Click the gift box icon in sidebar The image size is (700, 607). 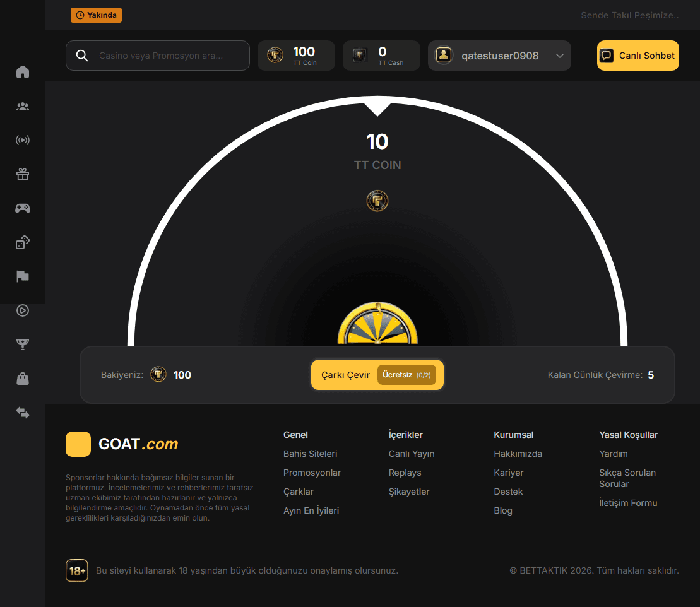pos(23,174)
